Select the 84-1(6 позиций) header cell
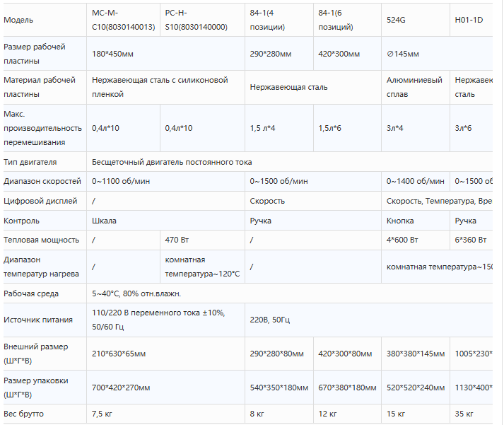This screenshot has width=504, height=425. 347,20
